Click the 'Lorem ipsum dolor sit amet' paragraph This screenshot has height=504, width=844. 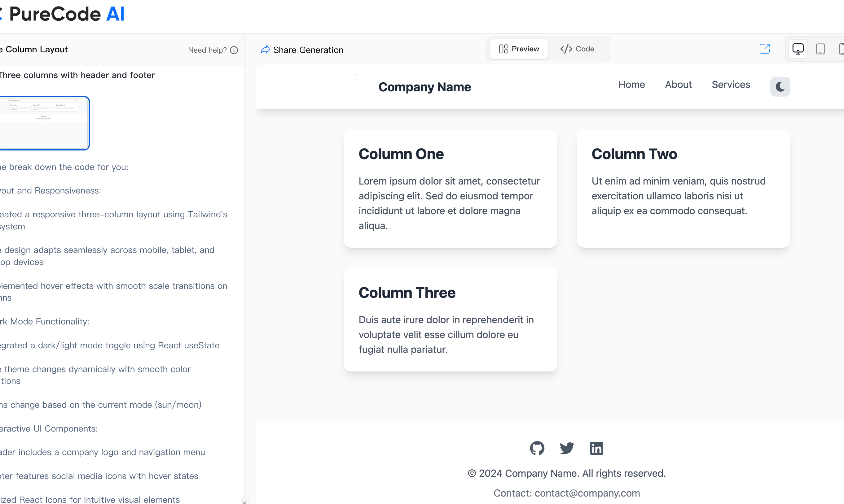pos(449,203)
